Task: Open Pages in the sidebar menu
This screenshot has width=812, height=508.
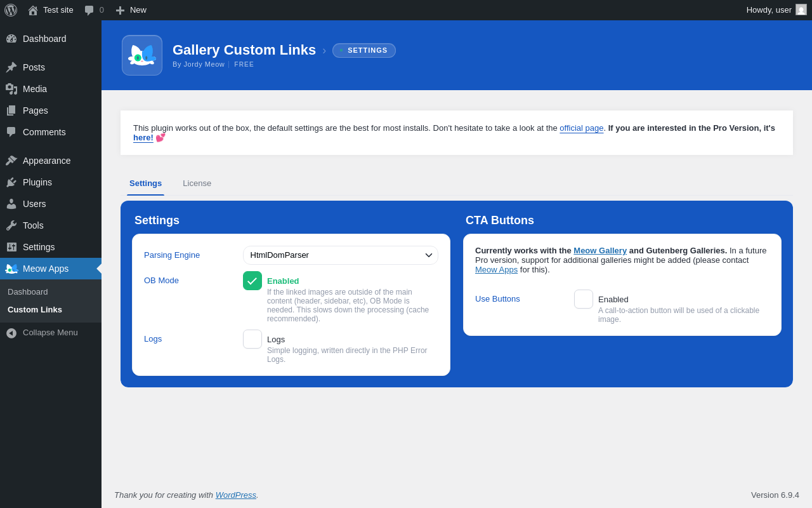Action: [x=51, y=110]
